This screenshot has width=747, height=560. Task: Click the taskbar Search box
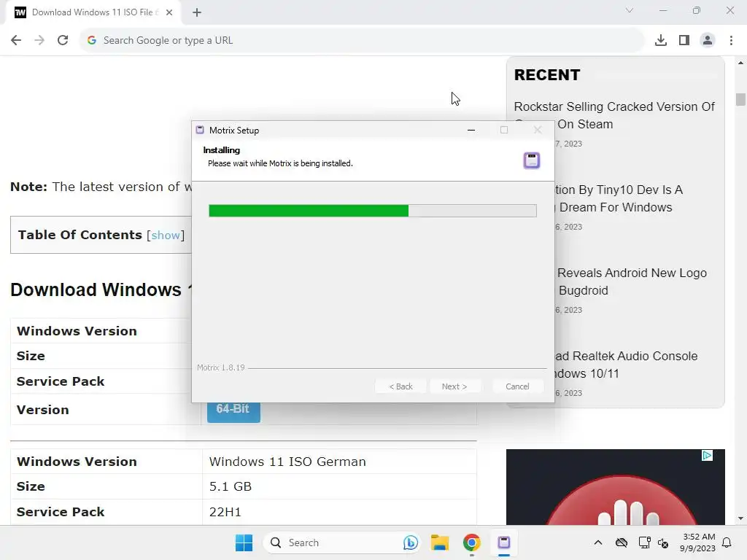341,542
